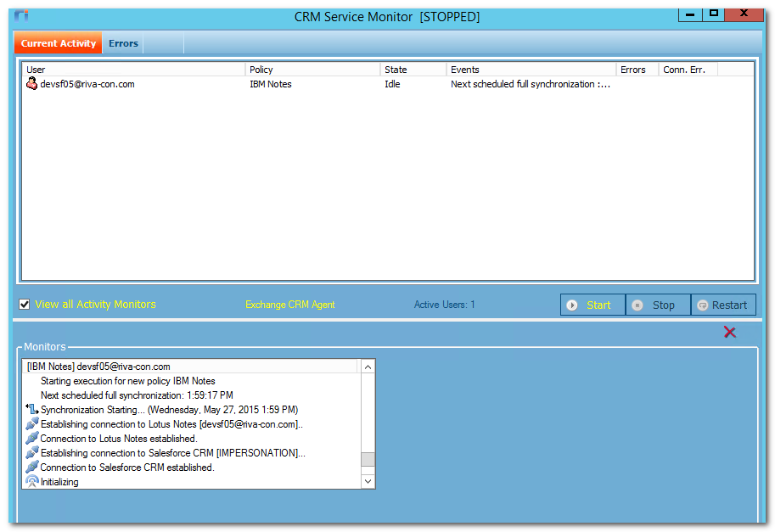Click the Start service button
Viewport: 775px width, 532px height.
592,305
